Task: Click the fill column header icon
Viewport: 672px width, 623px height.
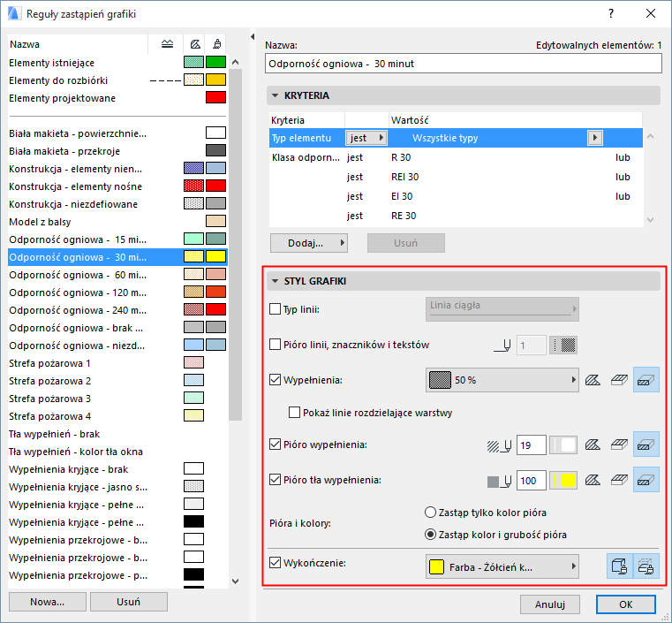Action: (195, 44)
